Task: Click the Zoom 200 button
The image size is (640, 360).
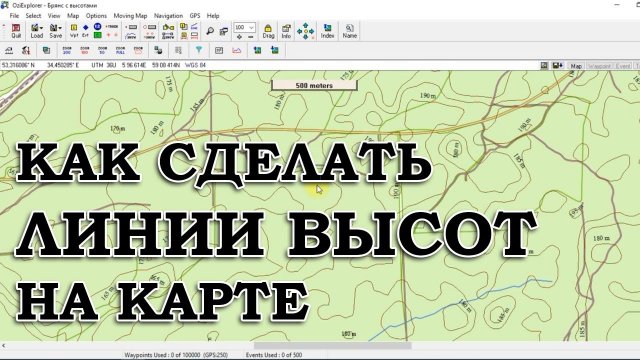Action: [x=67, y=50]
